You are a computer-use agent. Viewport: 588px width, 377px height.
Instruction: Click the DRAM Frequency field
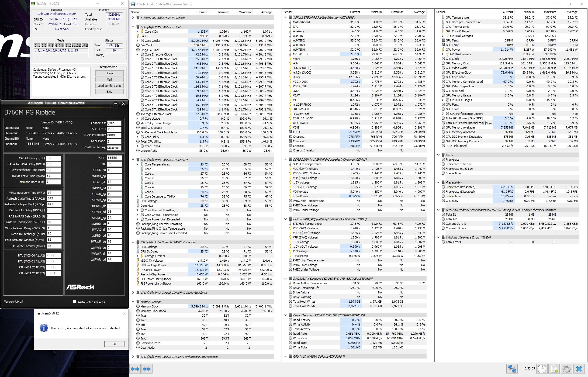tap(114, 135)
